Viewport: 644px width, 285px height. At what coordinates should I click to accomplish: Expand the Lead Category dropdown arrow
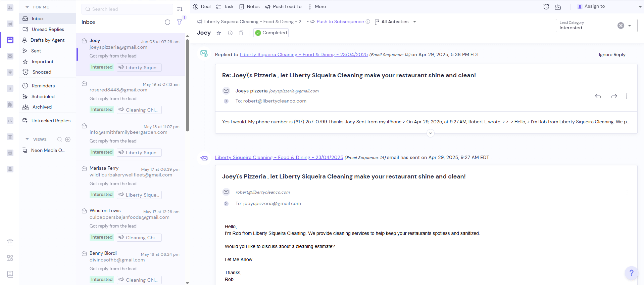pyautogui.click(x=630, y=26)
